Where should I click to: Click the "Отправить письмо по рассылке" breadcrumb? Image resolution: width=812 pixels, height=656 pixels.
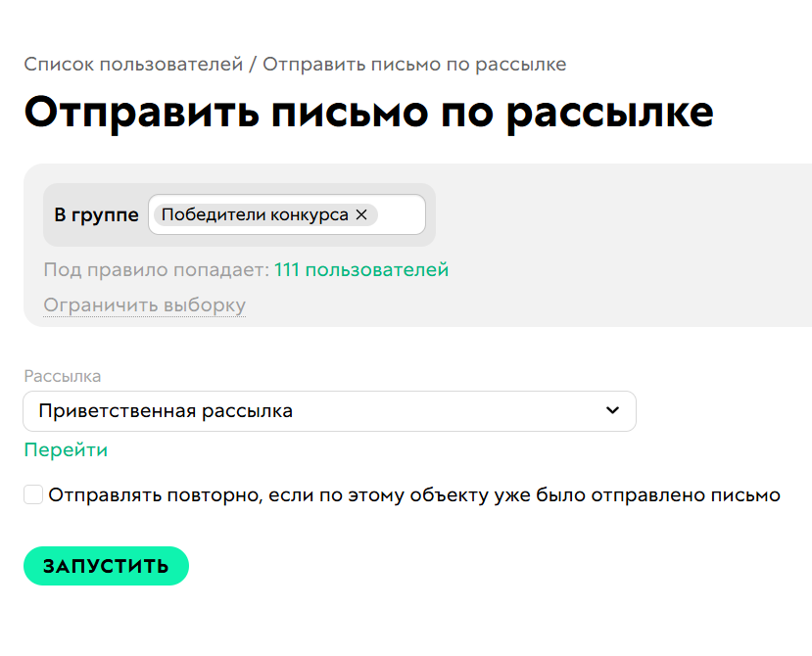coord(416,64)
